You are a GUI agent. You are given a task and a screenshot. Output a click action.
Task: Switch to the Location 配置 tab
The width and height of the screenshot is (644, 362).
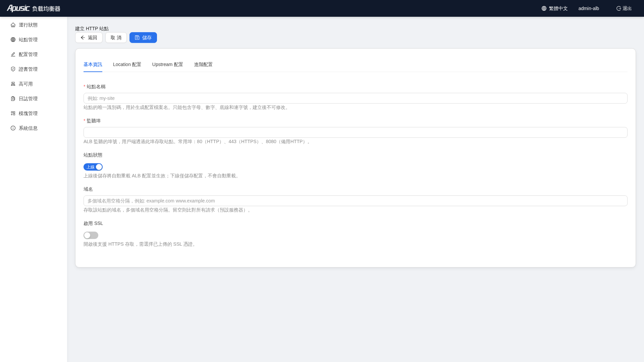127,64
